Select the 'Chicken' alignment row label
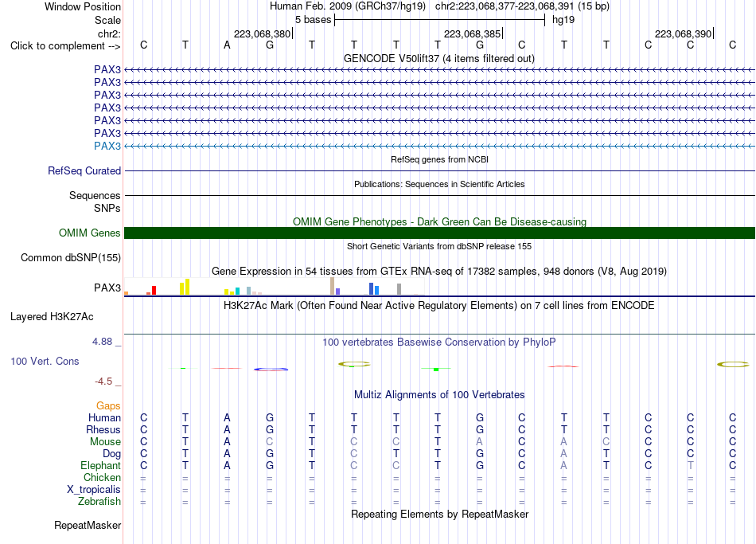756x544 pixels. [x=102, y=478]
